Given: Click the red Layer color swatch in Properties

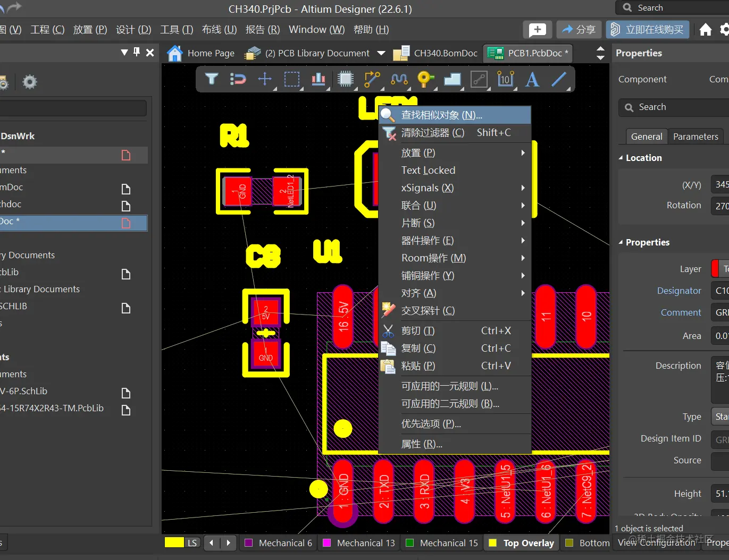Looking at the screenshot, I should pos(715,269).
